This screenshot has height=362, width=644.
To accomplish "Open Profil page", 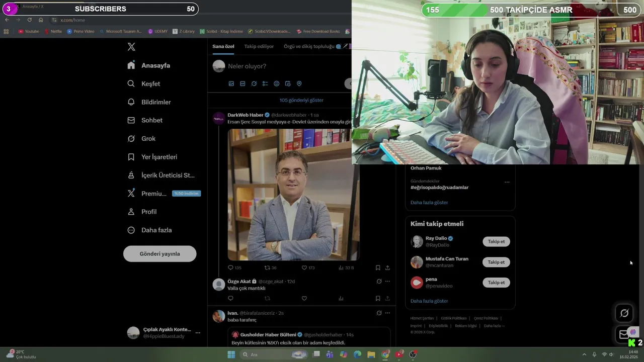I will point(142,212).
